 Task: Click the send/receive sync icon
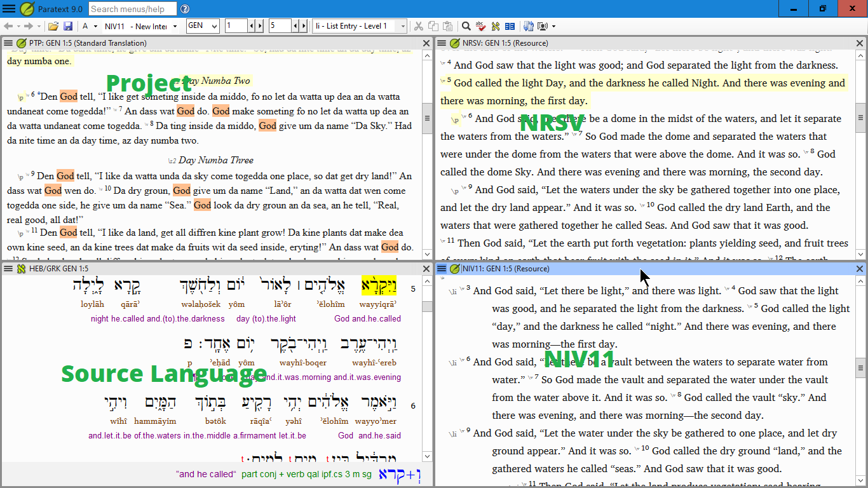[529, 26]
